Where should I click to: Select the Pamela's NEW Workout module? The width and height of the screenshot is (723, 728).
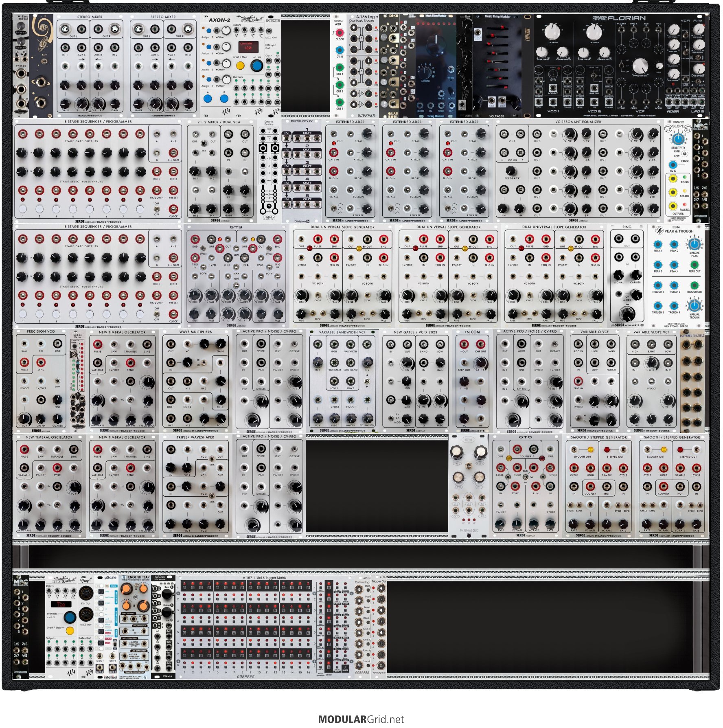pos(61,627)
